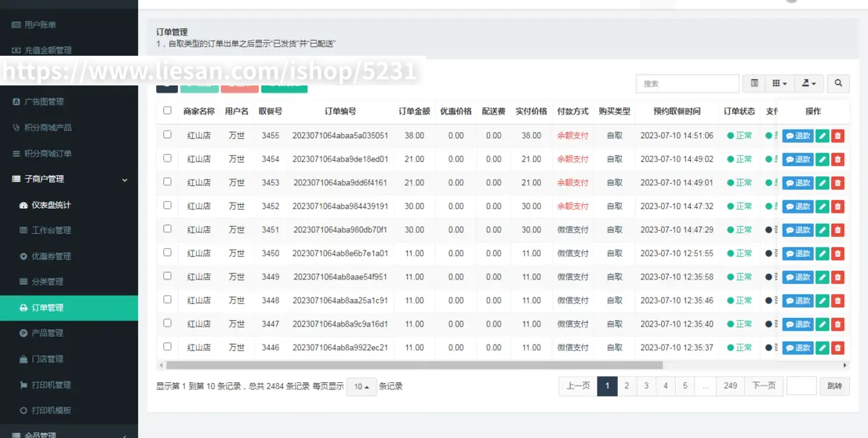
Task: Select all orders with the header checkbox
Action: click(168, 111)
